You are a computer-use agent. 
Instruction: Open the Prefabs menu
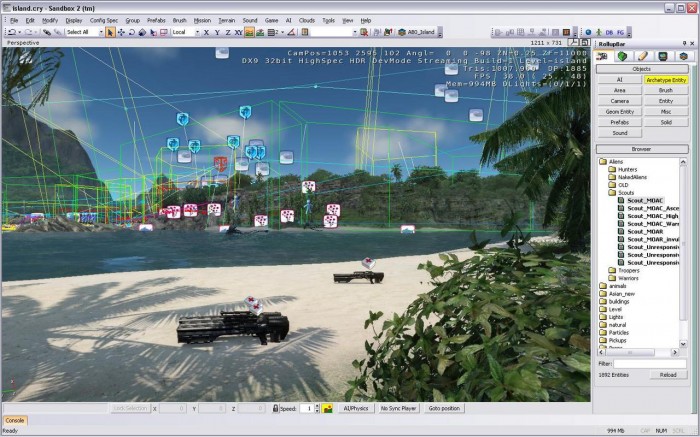156,21
